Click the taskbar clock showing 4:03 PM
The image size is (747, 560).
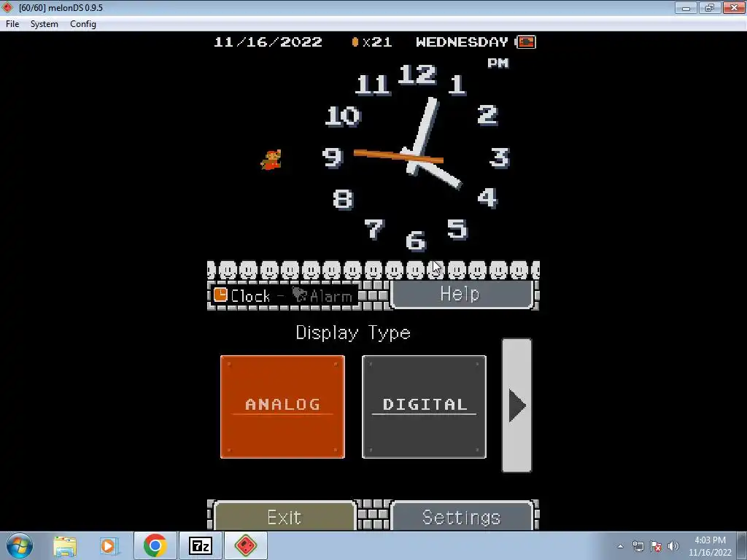[710, 546]
